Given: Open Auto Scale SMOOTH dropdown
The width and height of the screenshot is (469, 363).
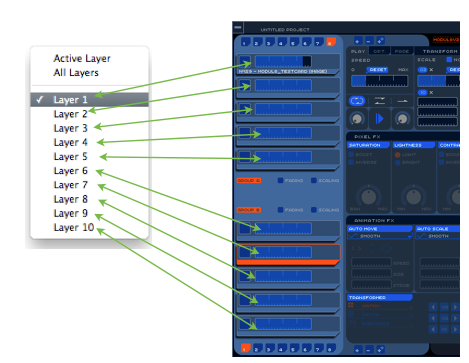Looking at the screenshot, I should tap(438, 236).
